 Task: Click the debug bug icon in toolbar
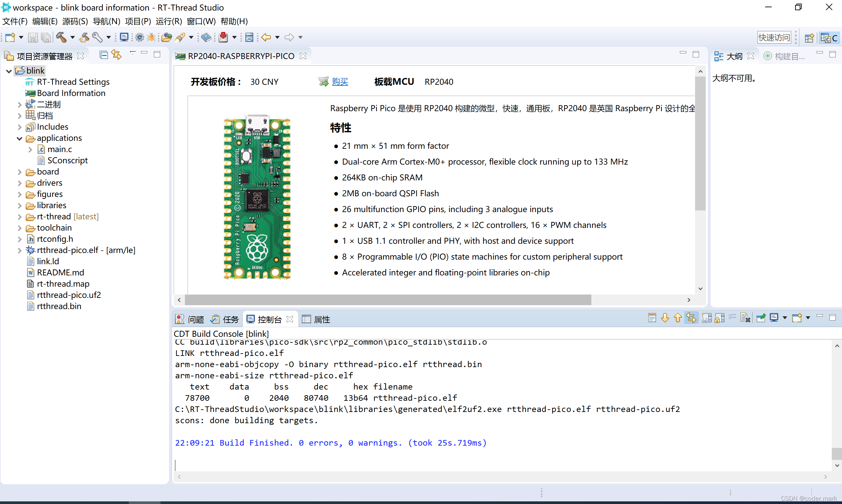tap(151, 37)
